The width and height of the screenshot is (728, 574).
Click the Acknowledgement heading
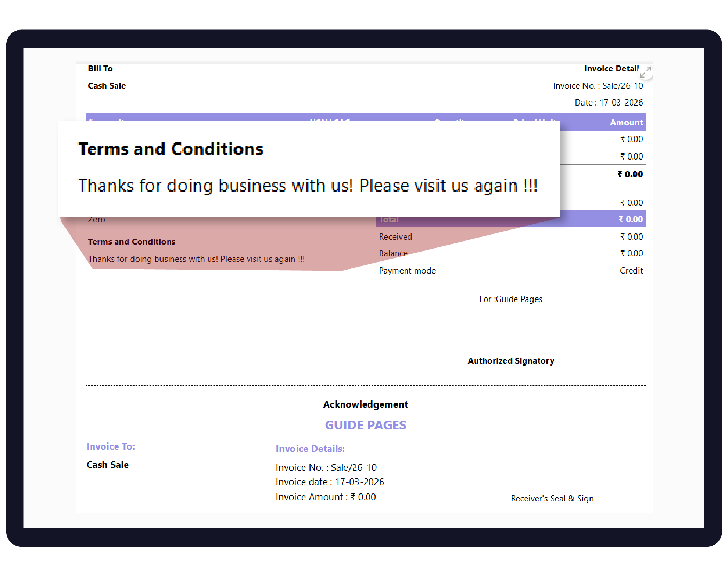pyautogui.click(x=365, y=404)
